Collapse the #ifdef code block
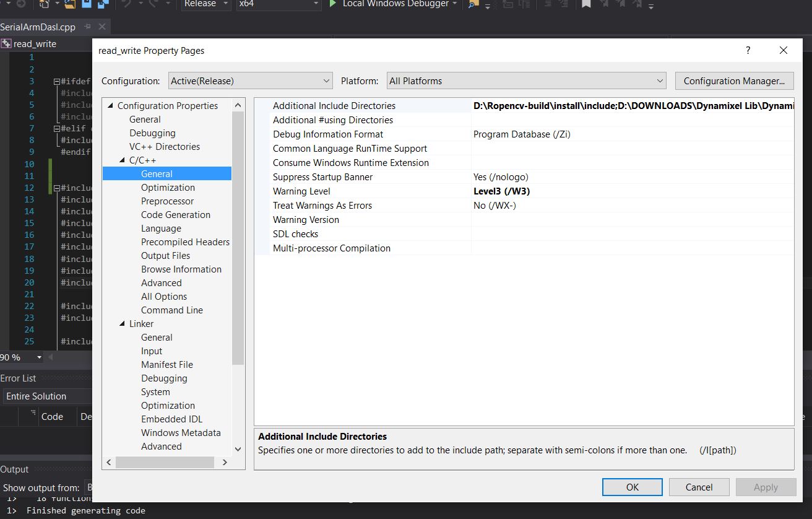The height and width of the screenshot is (519, 812). (57, 81)
